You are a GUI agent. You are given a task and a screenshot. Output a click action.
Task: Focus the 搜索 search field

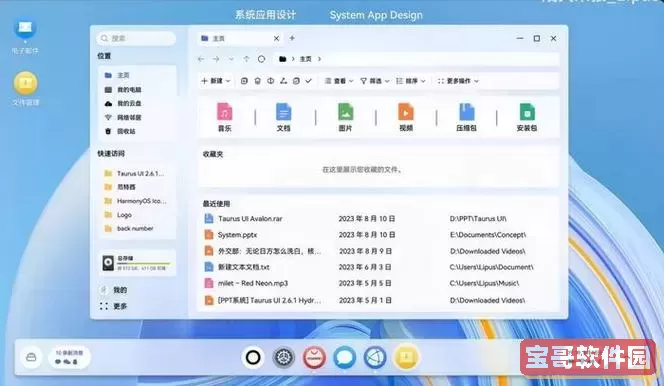136,39
